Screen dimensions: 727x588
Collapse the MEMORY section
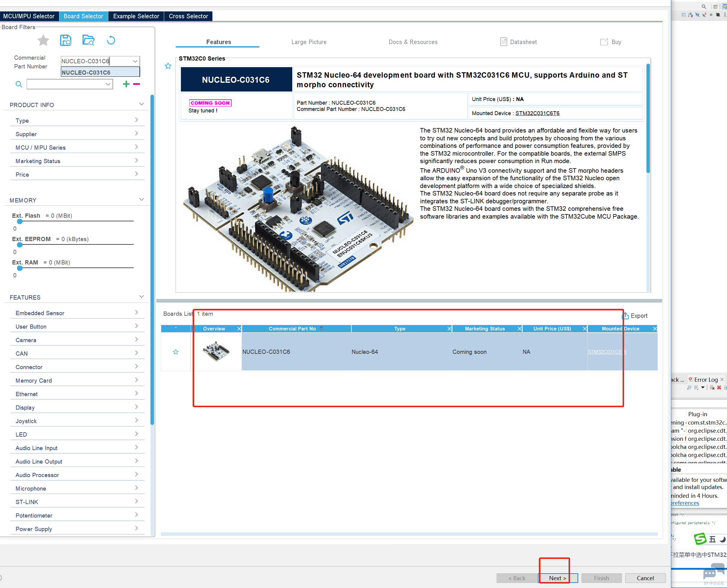(141, 199)
